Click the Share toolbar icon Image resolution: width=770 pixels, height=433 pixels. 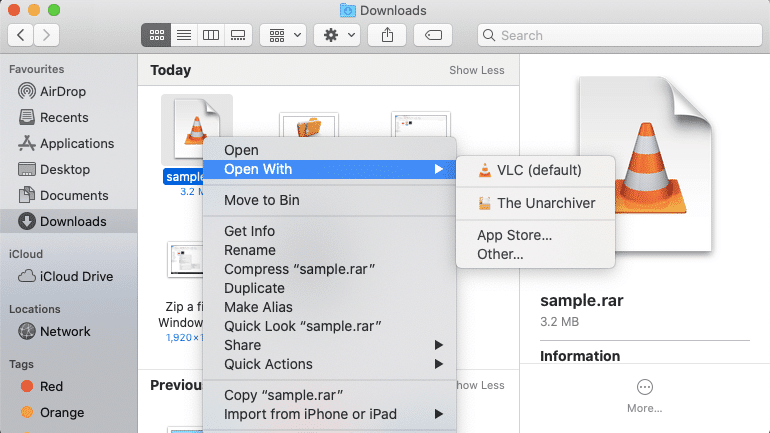click(387, 35)
